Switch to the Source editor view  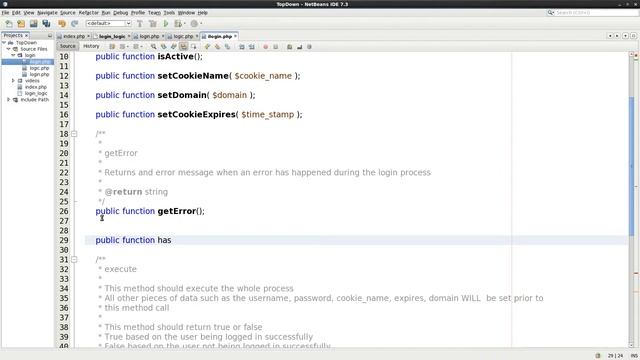[x=68, y=47]
